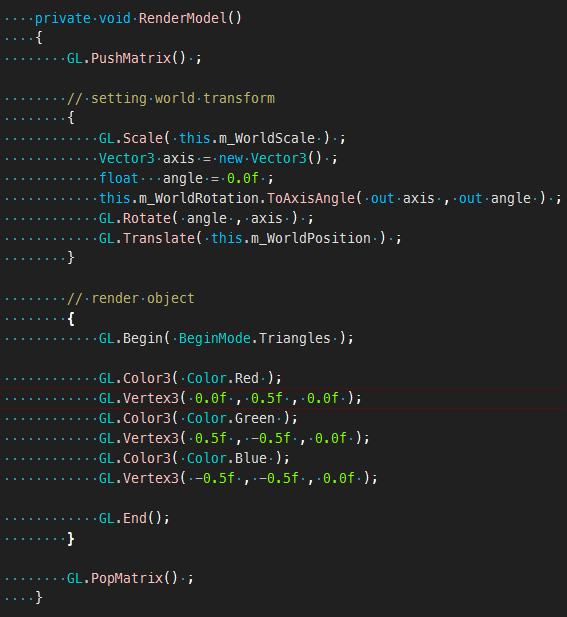Click the closing brace after GL.Translate line
567x617 pixels.
tap(71, 258)
